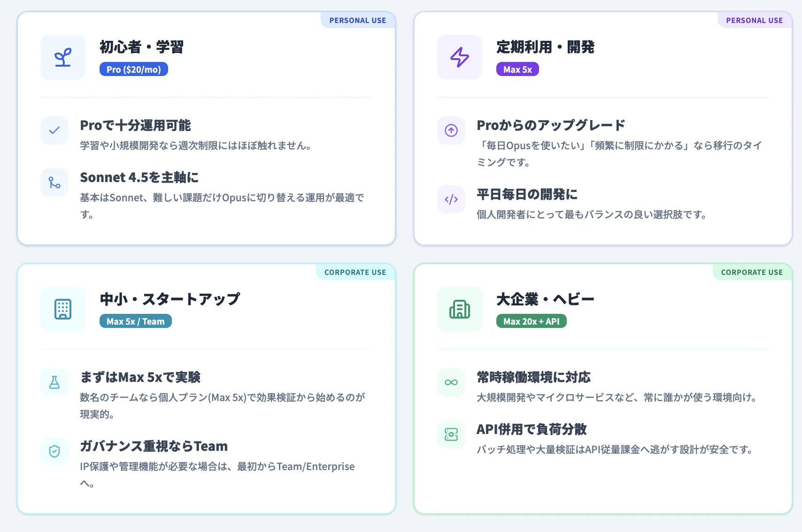Select the seedling icon in 初心者・学習 card

(x=62, y=57)
